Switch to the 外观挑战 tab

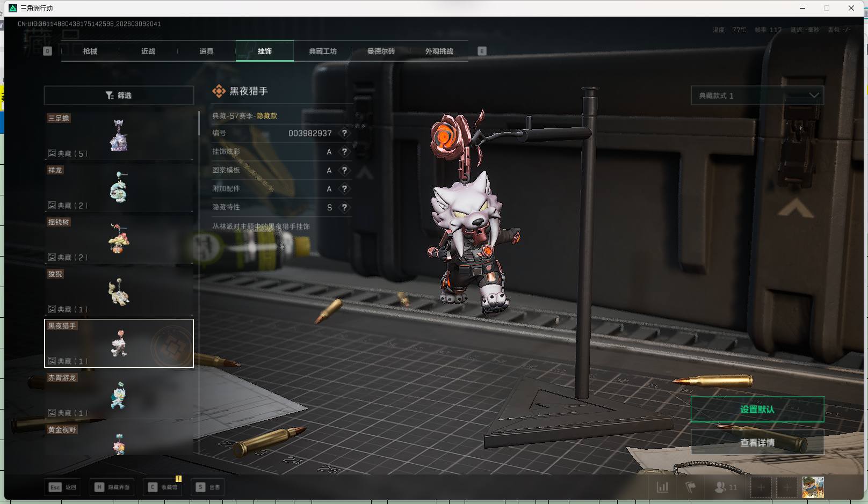439,51
